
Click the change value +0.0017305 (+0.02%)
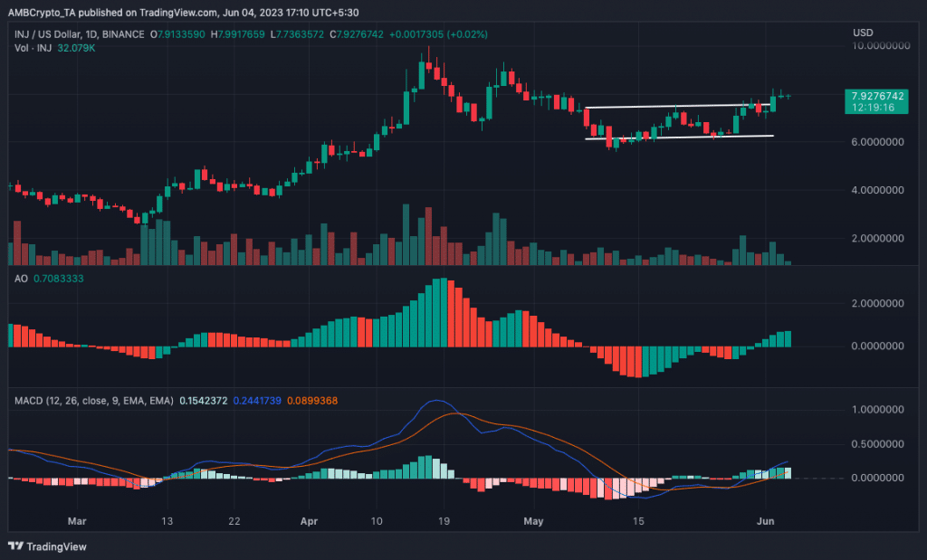pos(439,34)
